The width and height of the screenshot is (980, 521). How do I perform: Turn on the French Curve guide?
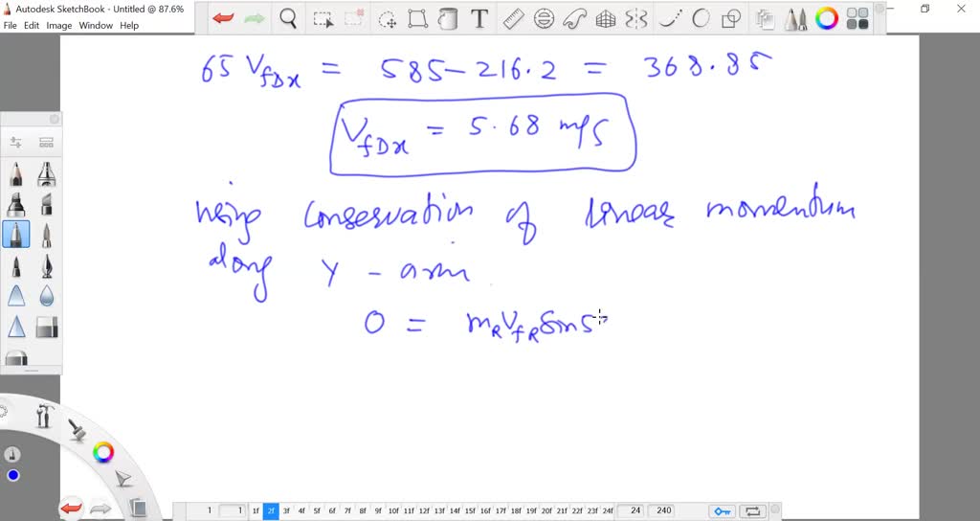click(574, 19)
